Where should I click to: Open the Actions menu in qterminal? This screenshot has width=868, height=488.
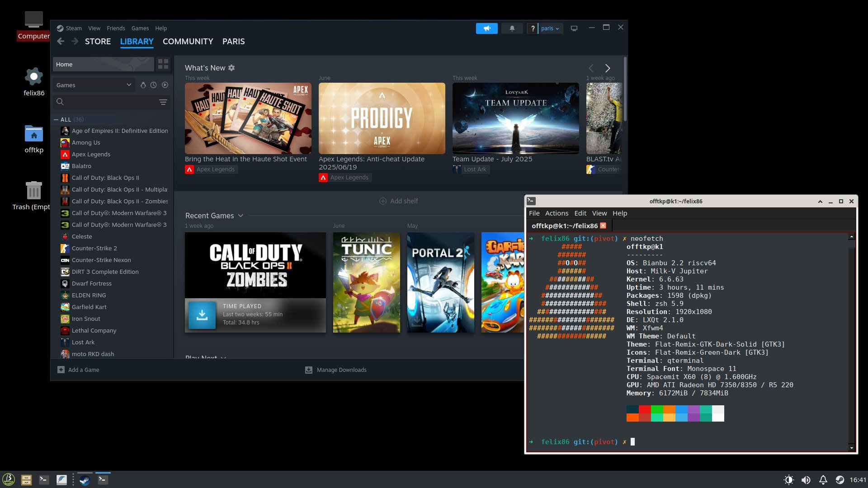click(556, 213)
